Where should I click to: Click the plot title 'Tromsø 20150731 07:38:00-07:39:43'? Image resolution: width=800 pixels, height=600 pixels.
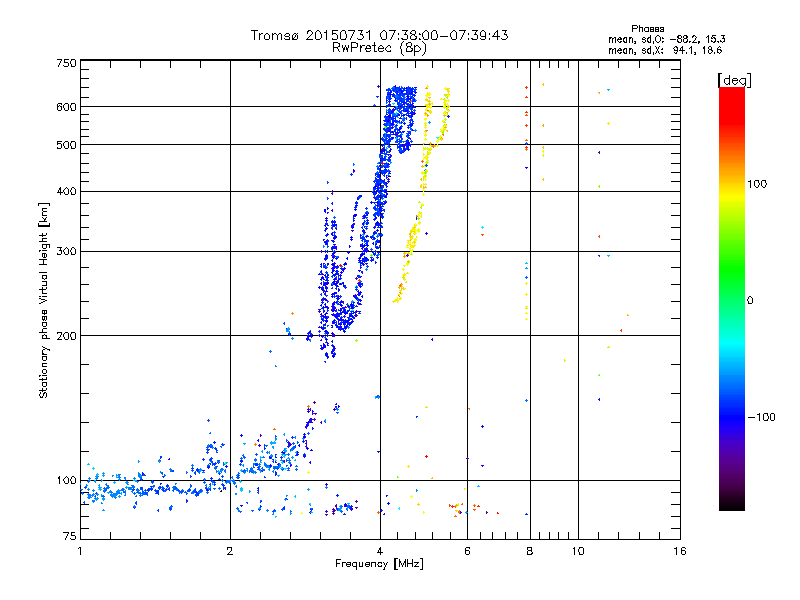click(379, 35)
